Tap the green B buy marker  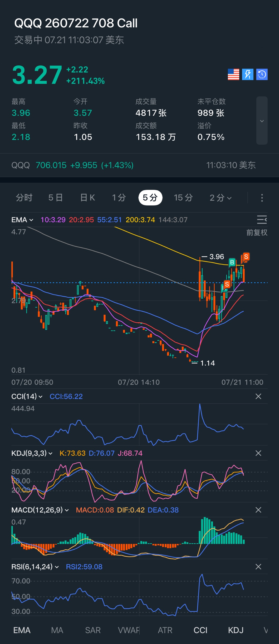click(x=232, y=262)
